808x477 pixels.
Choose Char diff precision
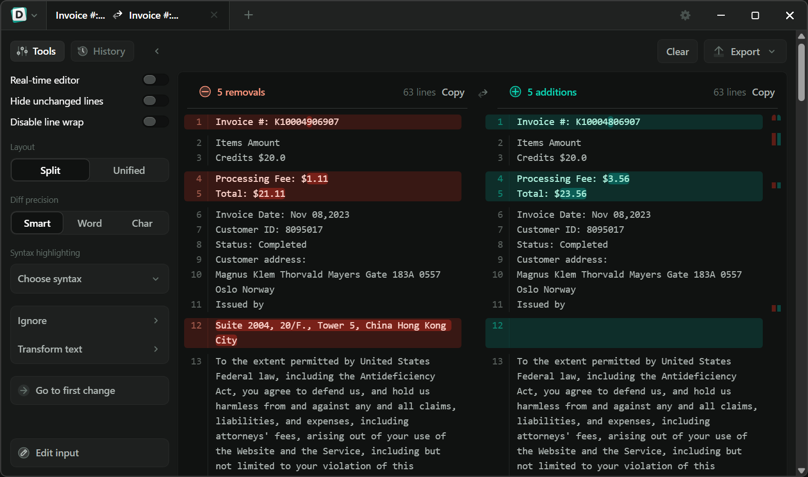(142, 223)
